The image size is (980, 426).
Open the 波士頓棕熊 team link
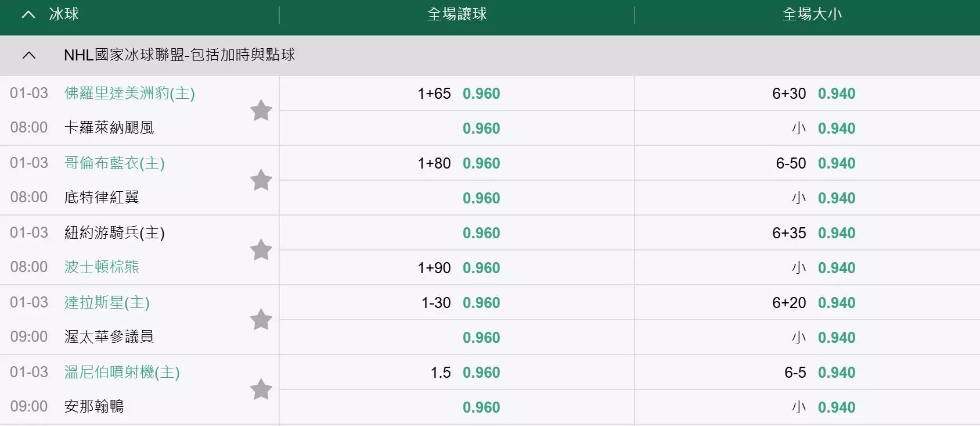tap(102, 267)
